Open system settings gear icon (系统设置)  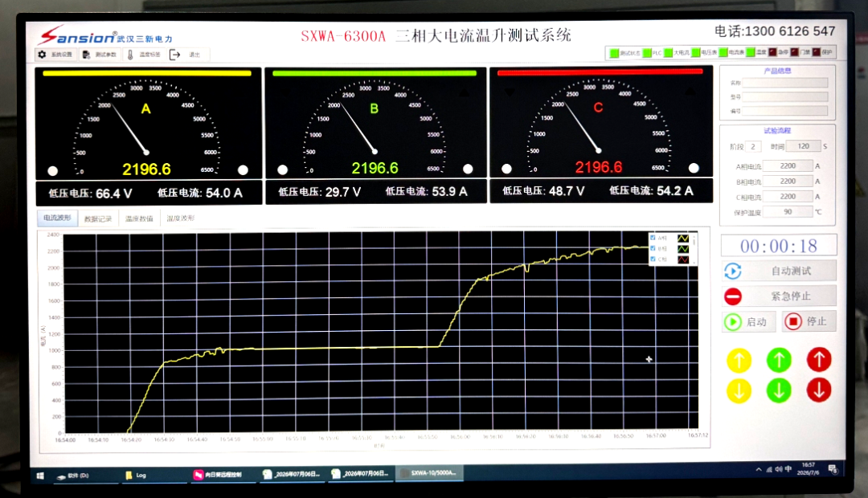[42, 55]
